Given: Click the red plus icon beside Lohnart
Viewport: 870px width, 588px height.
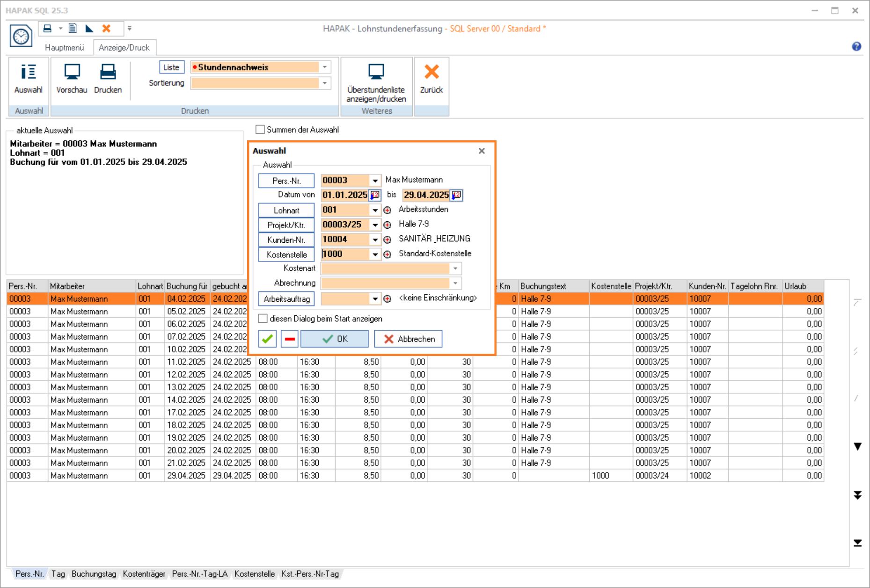Looking at the screenshot, I should click(x=387, y=211).
